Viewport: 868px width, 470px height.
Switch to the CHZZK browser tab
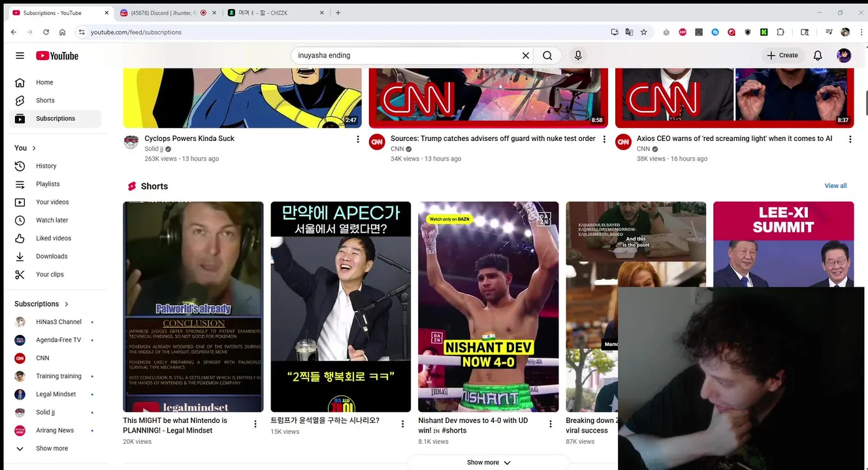274,12
